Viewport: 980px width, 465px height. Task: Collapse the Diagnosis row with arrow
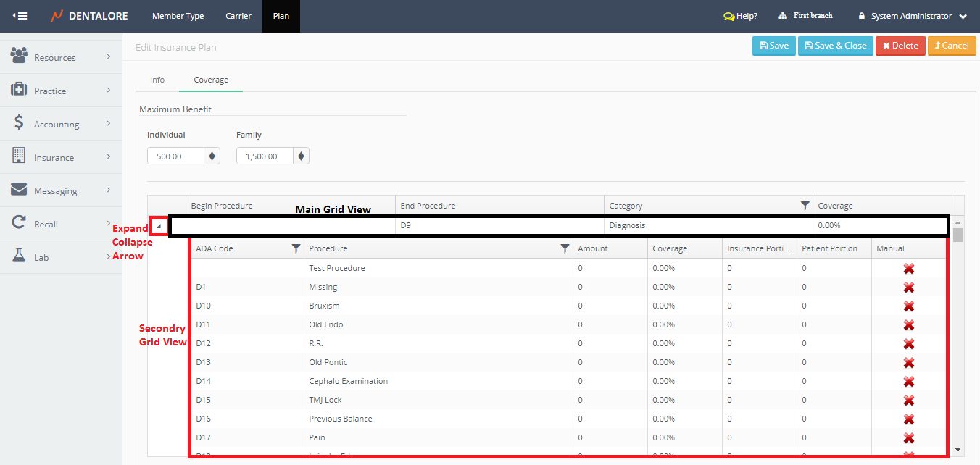click(159, 226)
